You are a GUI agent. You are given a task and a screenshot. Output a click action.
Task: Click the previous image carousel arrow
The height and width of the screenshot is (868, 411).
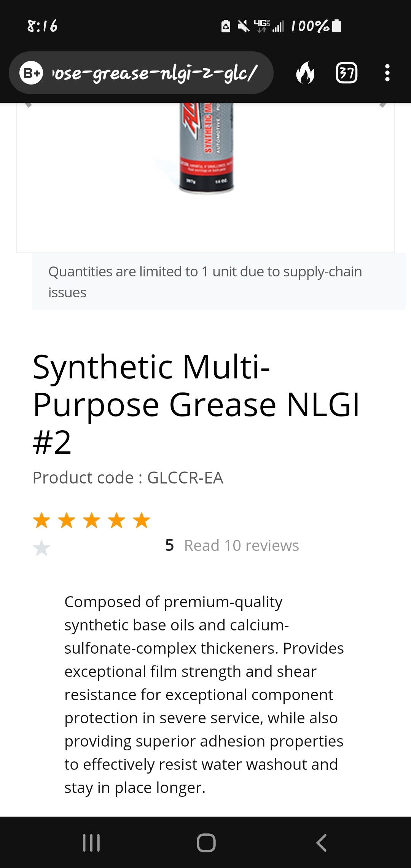(28, 104)
